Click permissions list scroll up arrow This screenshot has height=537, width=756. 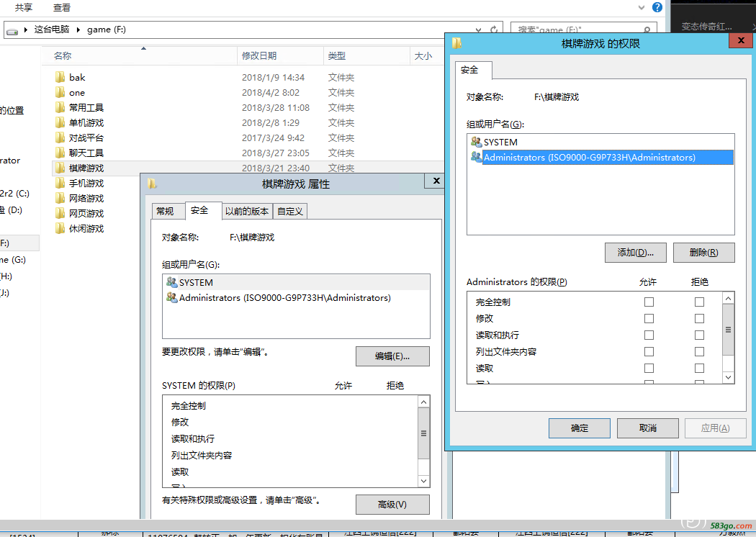coord(728,299)
